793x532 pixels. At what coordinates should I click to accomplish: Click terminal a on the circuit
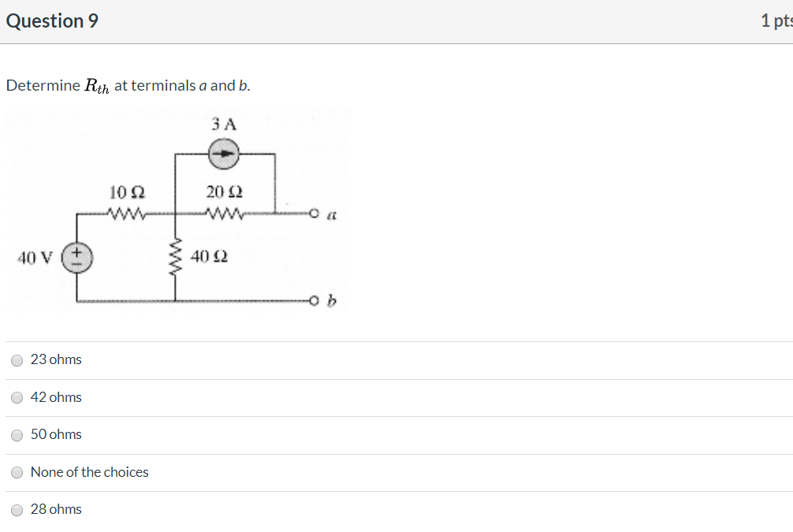pos(315,213)
